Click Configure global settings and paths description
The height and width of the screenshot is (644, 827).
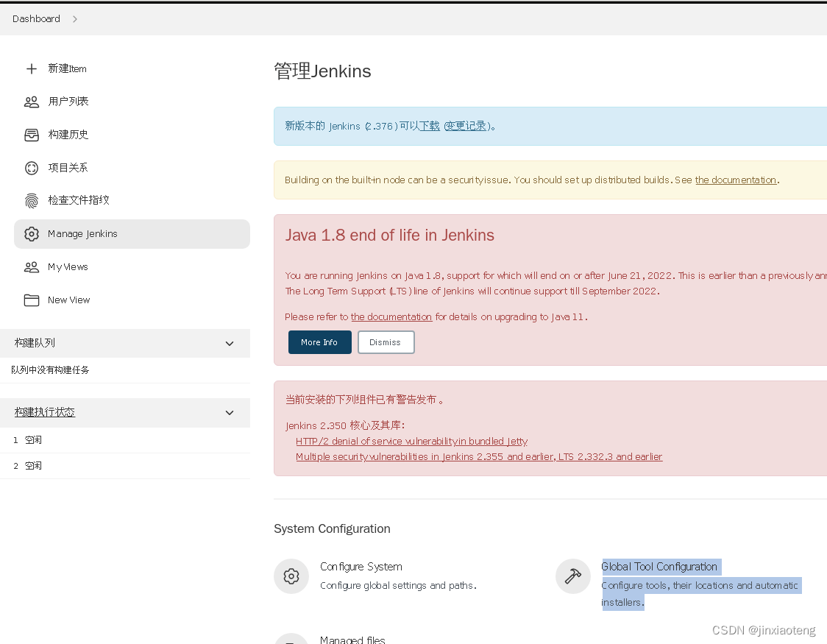pos(398,586)
